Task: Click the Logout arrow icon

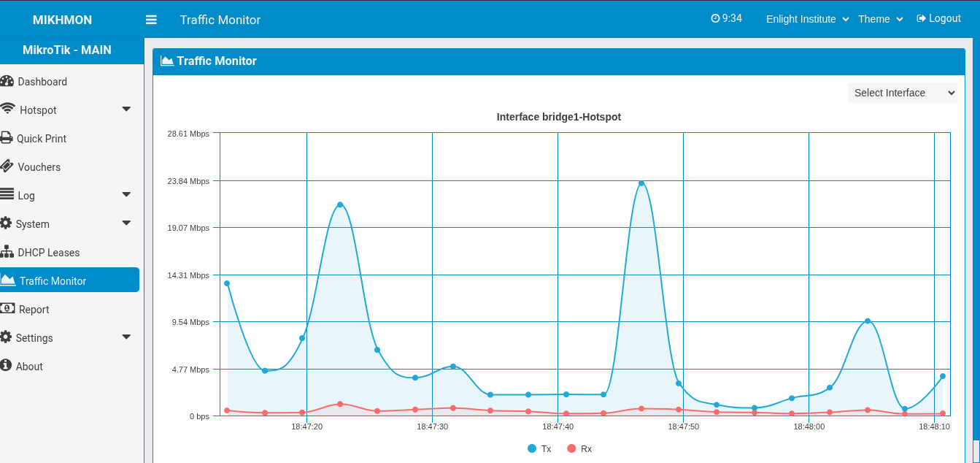Action: click(921, 18)
